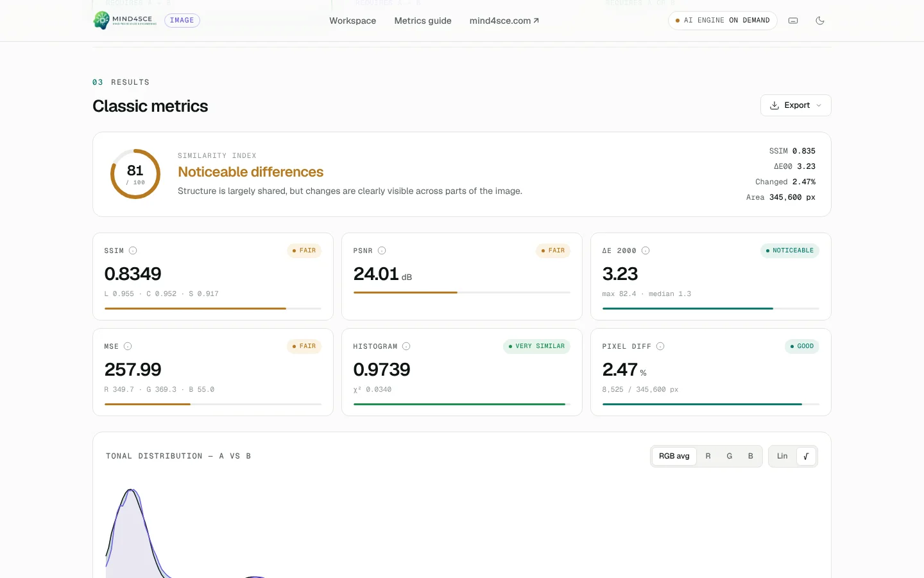Click the info icon next to PIXEL DIFF

click(x=660, y=346)
